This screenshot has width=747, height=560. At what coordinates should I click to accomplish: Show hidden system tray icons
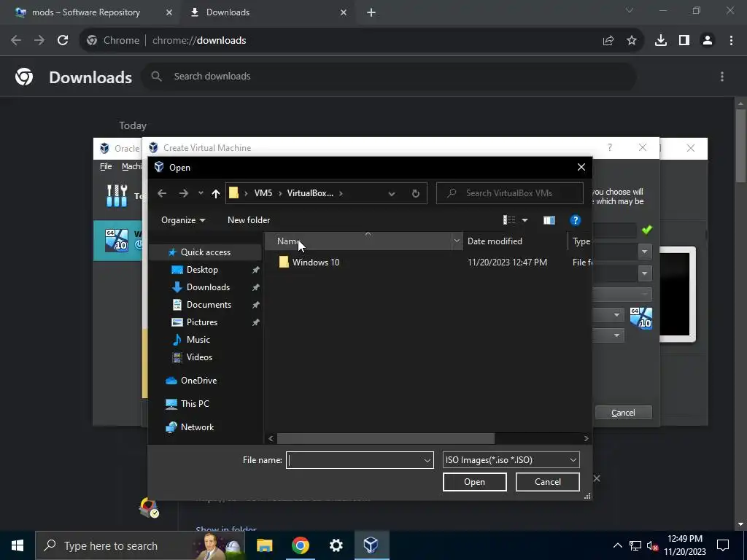click(x=617, y=545)
